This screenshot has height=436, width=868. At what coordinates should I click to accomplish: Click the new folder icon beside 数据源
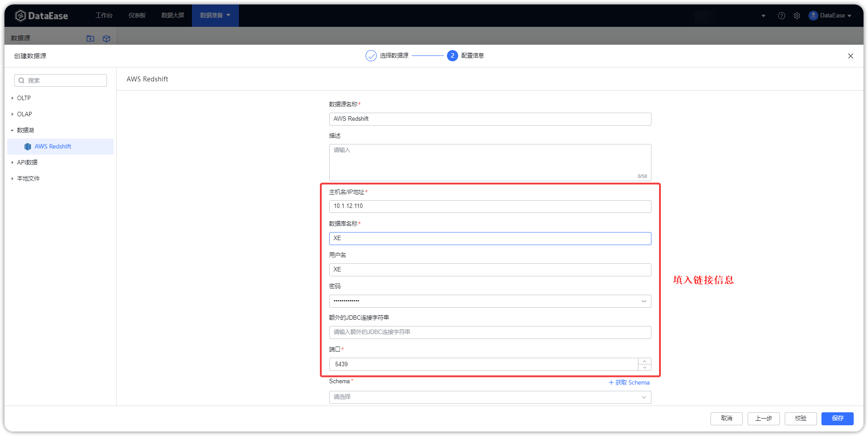pos(90,38)
